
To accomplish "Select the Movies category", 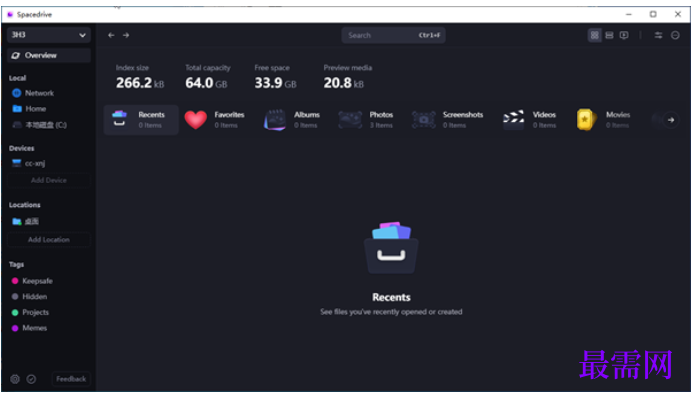I will pyautogui.click(x=604, y=119).
